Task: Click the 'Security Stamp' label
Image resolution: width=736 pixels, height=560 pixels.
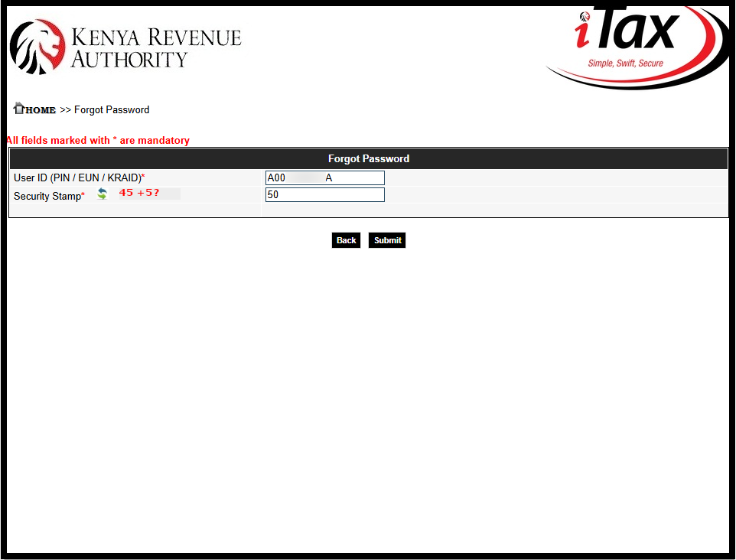Action: coord(47,196)
